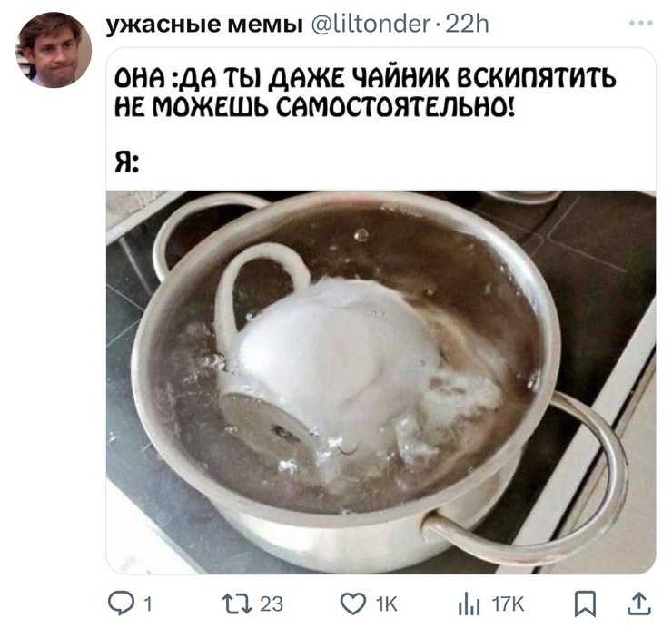Click the Я: line in the meme

pyautogui.click(x=127, y=162)
